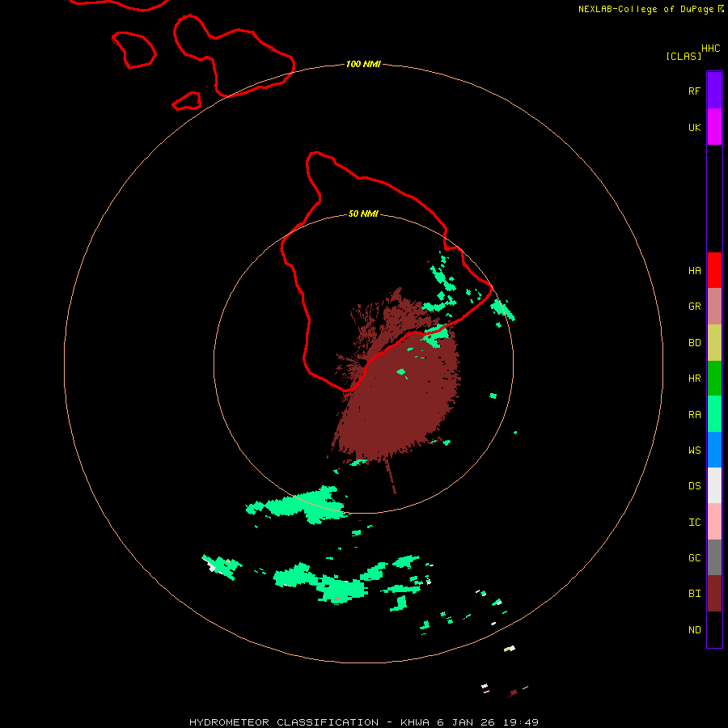Click the NEXLAB-College of DuPage credit text

coord(645,9)
